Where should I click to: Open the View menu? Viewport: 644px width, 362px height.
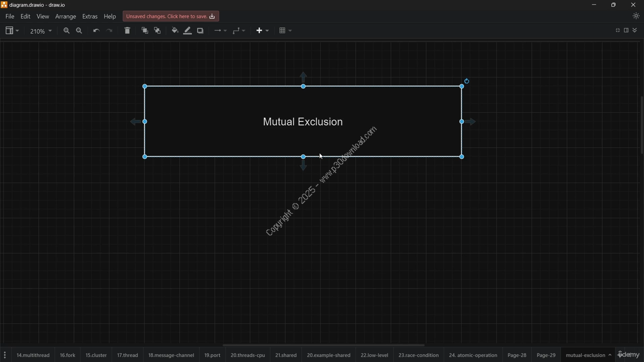coord(43,17)
